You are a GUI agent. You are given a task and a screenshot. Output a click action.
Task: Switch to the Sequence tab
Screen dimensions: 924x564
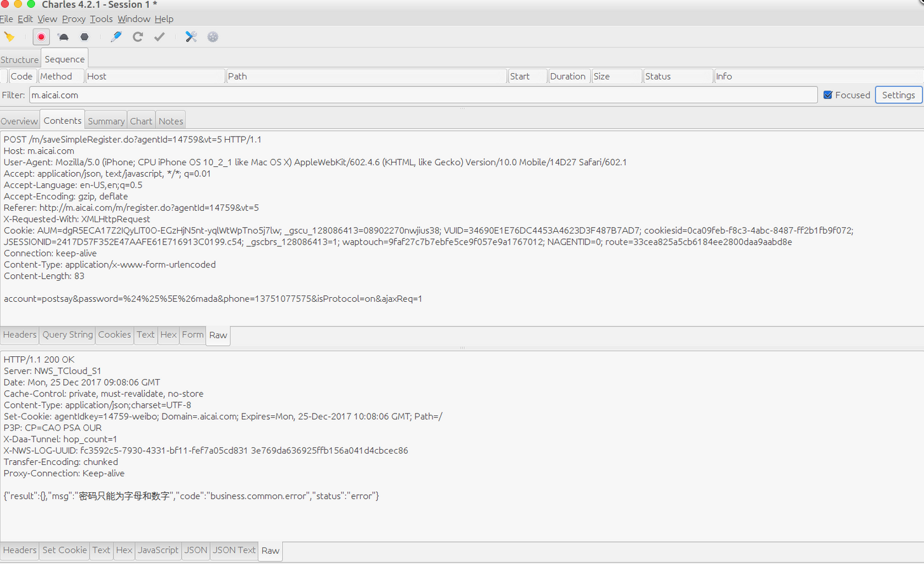click(65, 59)
